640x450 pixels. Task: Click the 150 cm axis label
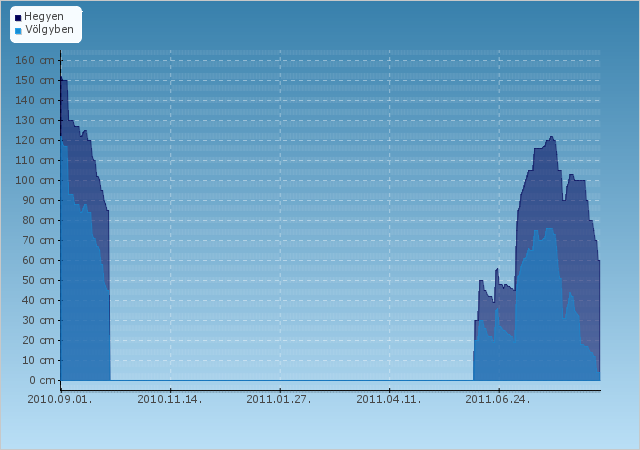(x=35, y=80)
